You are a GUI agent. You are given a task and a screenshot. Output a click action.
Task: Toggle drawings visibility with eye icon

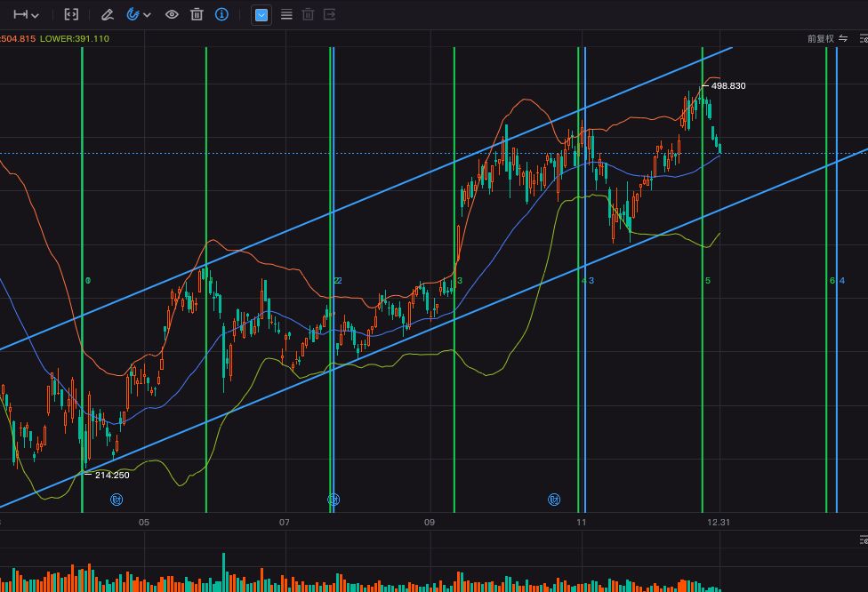click(172, 14)
